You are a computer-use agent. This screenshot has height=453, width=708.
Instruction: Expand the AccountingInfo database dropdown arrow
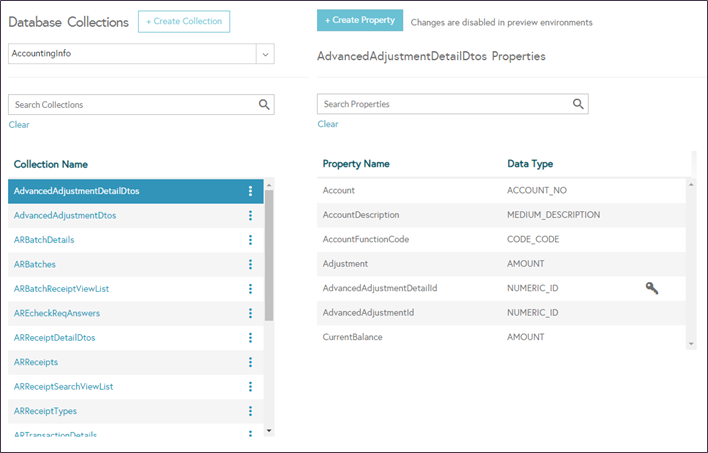(x=266, y=54)
